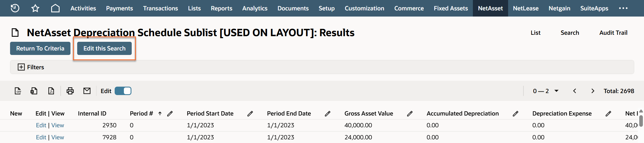
Task: Open the Fixed Assets menu
Action: tap(451, 8)
